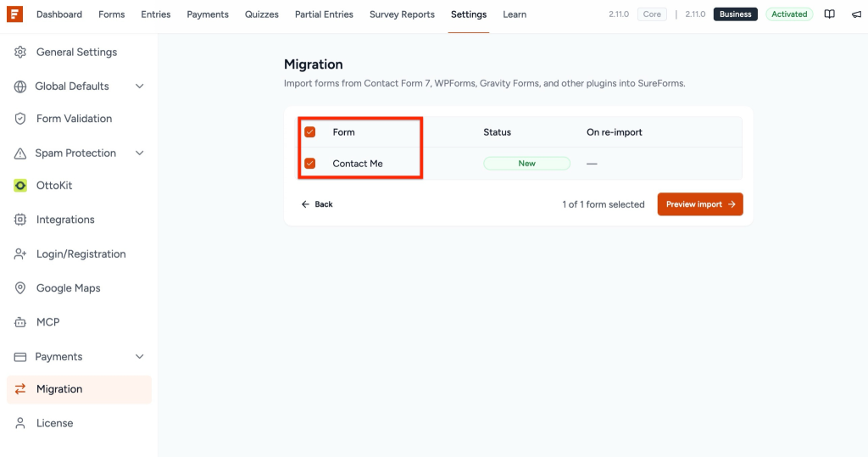Open the Quizzes tab
Viewport: 868px width, 457px height.
tap(262, 14)
